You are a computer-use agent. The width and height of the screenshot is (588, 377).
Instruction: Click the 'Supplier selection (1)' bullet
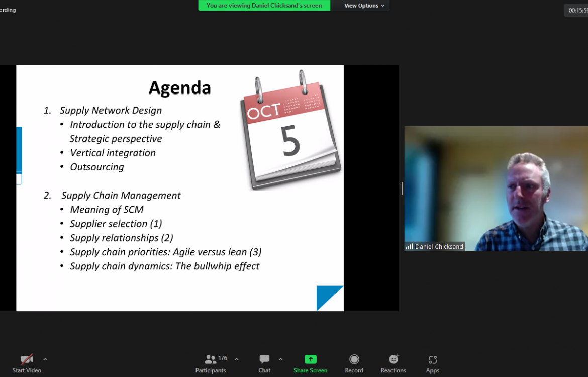[x=116, y=224]
